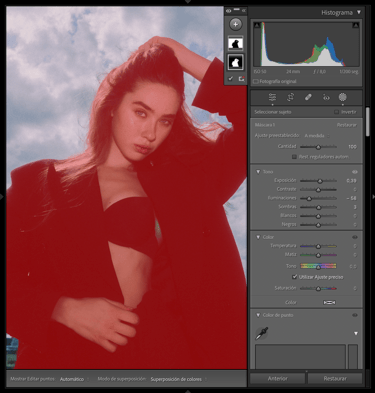This screenshot has height=393, width=375.
Task: Select the white subject mask thumbnail
Action: coord(236,62)
